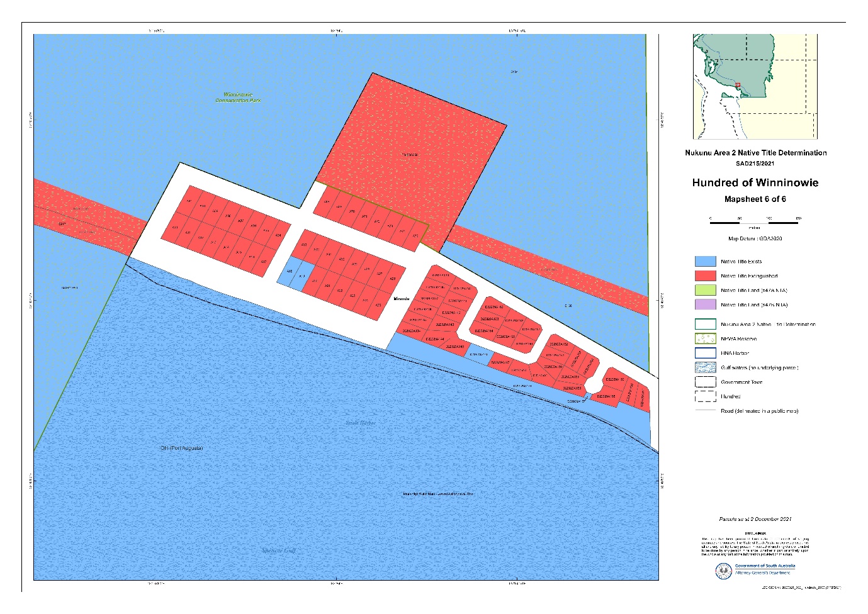Click the Map Datum GDA2020 text
The width and height of the screenshot is (868, 614).
[x=755, y=238]
